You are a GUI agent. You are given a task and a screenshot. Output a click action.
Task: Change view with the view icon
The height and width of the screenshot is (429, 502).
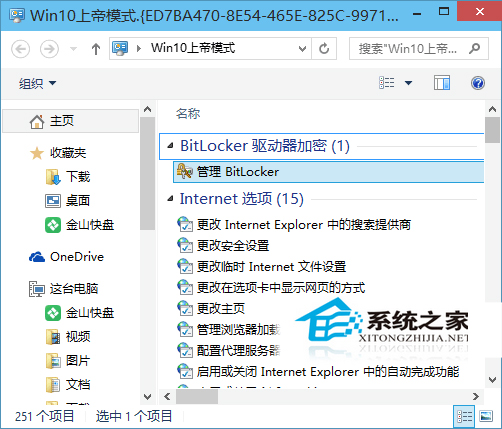tap(387, 83)
